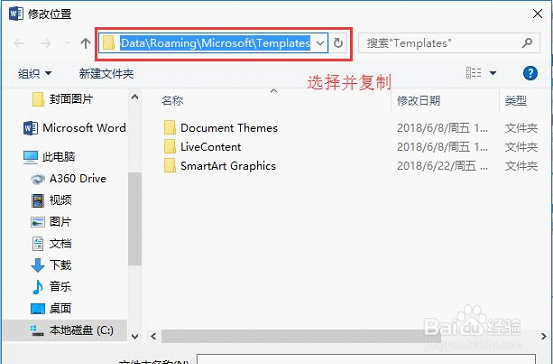Click the Forward navigation arrow

point(45,43)
